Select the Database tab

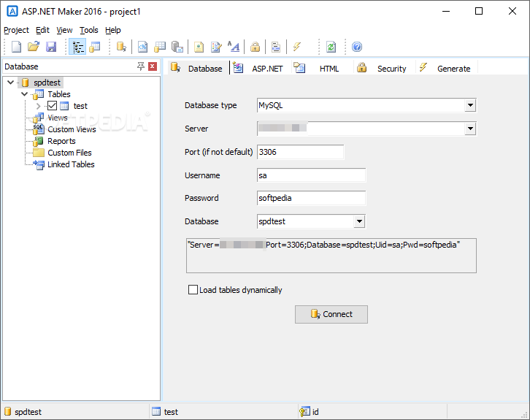[x=197, y=69]
